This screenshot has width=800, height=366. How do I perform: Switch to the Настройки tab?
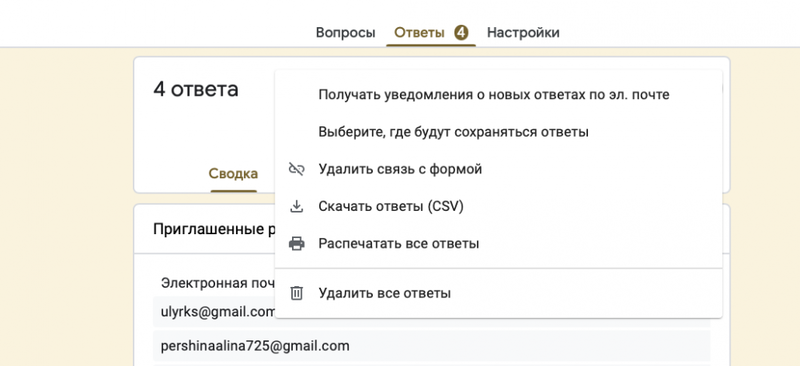tap(523, 33)
